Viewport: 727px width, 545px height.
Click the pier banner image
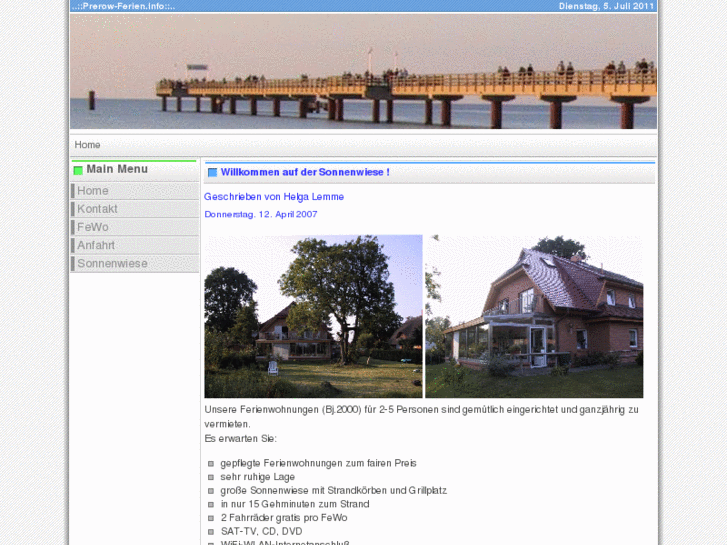pyautogui.click(x=364, y=71)
